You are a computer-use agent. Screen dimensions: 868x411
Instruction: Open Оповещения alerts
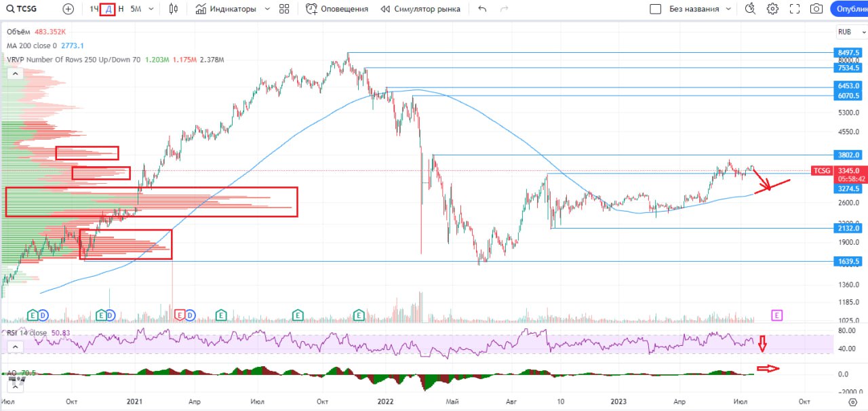tap(337, 9)
